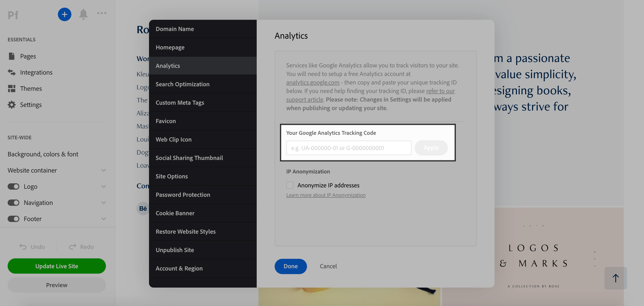The width and height of the screenshot is (644, 306).
Task: Open the notifications bell
Action: point(83,14)
